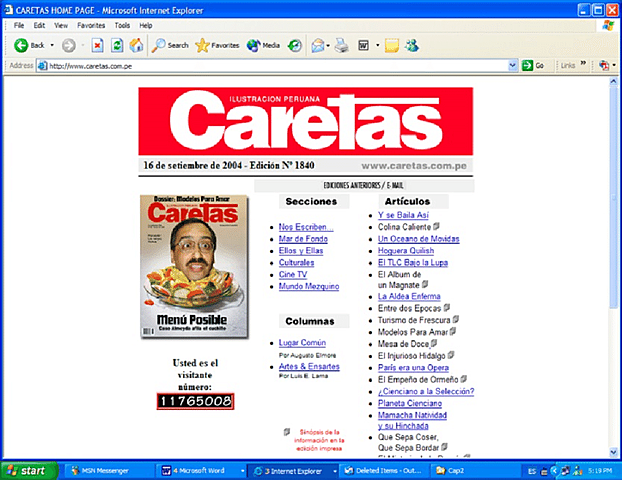This screenshot has height=480, width=622.
Task: Open the Culturales link
Action: click(x=296, y=263)
